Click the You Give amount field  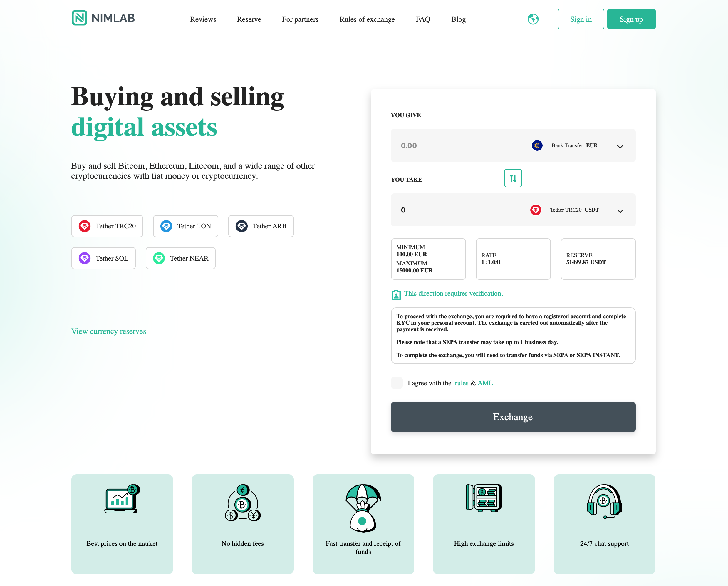click(x=449, y=145)
